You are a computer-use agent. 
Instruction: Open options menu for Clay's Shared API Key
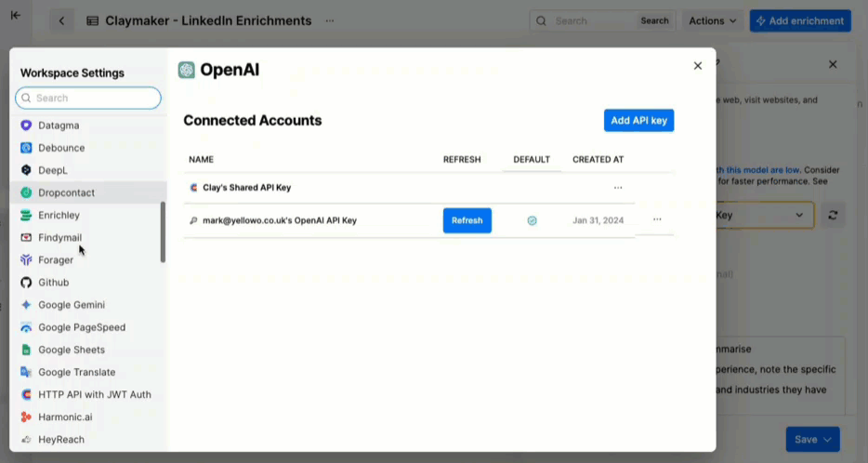[618, 188]
